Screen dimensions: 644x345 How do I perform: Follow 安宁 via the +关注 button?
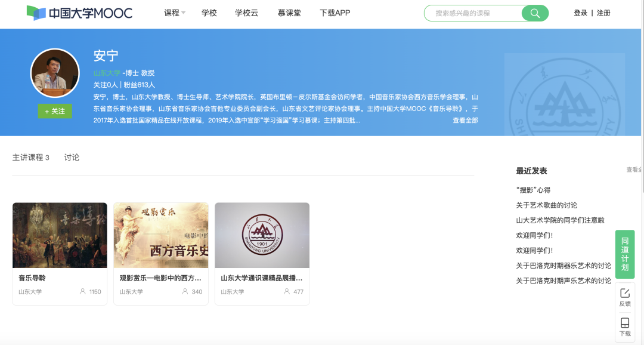tap(55, 112)
